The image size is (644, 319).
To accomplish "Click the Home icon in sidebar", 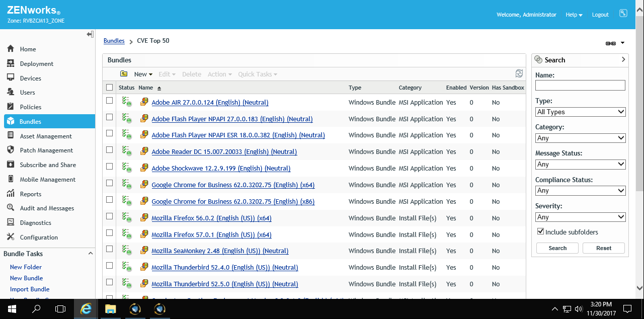I will coord(11,49).
